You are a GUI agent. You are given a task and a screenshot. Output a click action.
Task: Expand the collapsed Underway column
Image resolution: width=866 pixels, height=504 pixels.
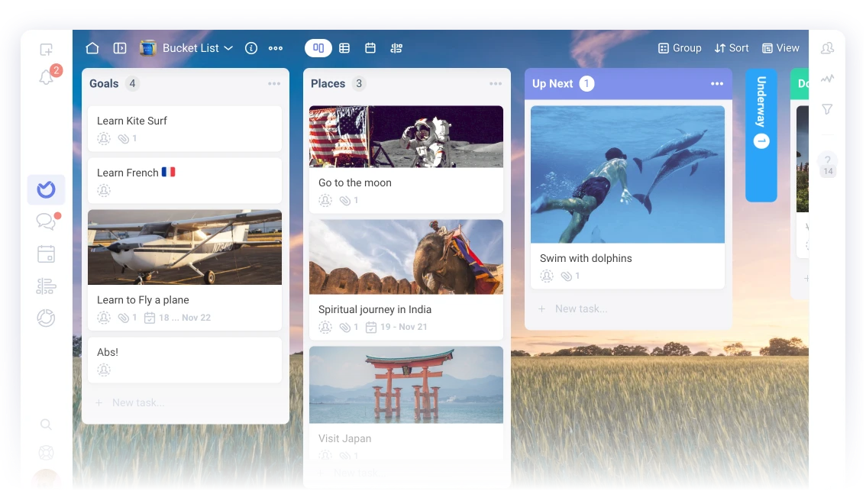point(761,135)
